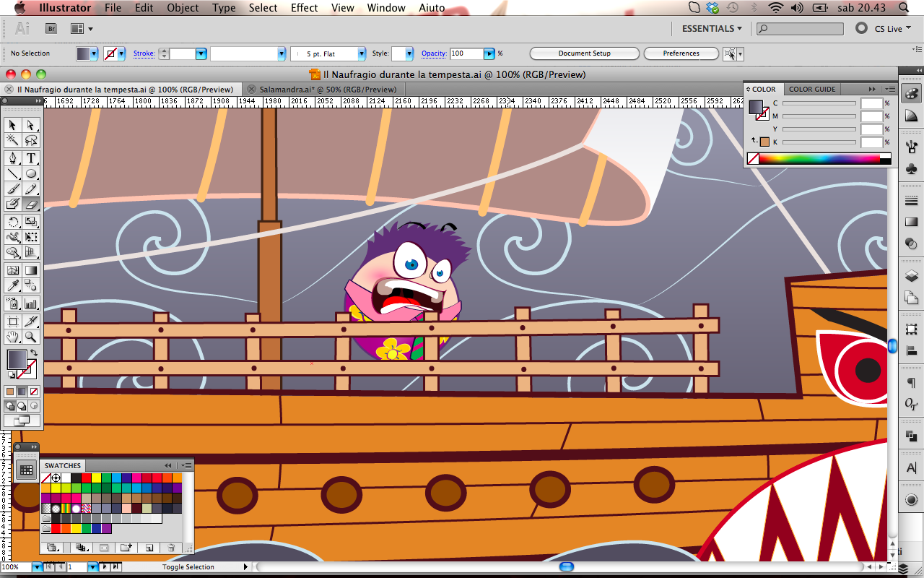Click the Stroke link in control bar
924x578 pixels.
144,53
